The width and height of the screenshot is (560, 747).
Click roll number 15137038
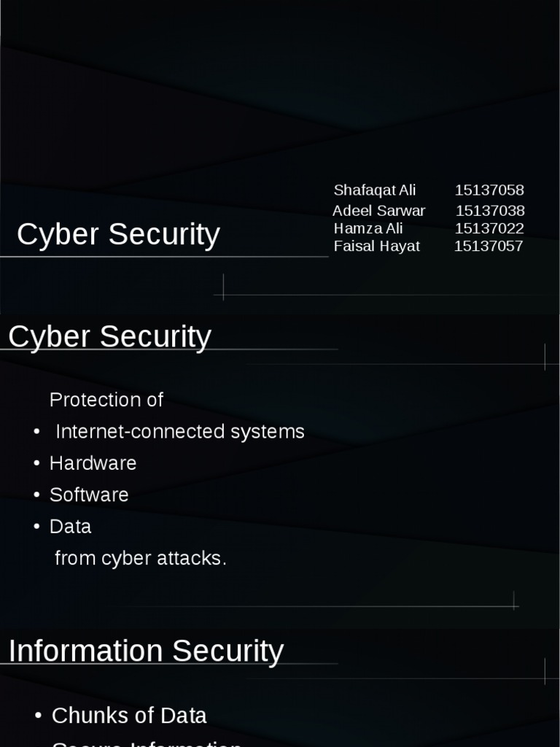490,211
